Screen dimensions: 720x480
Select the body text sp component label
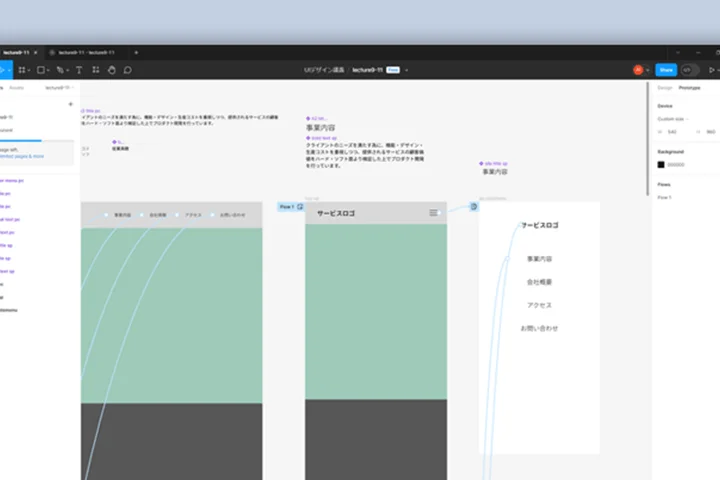coord(321,138)
